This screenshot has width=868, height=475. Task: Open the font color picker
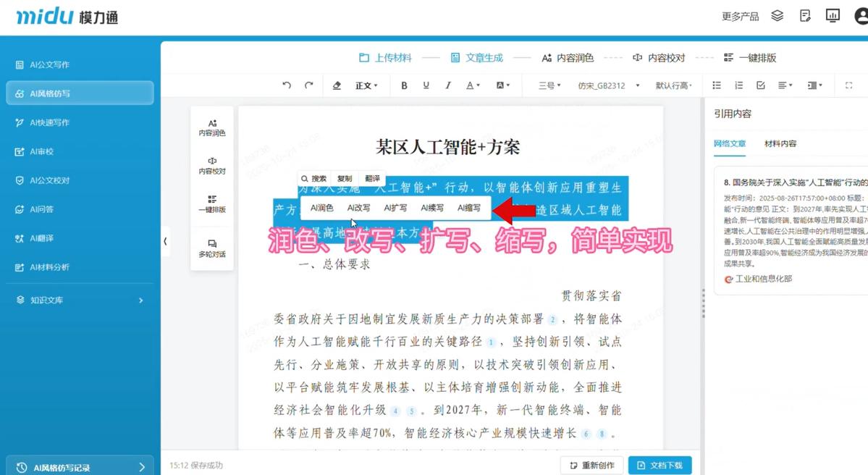point(473,85)
